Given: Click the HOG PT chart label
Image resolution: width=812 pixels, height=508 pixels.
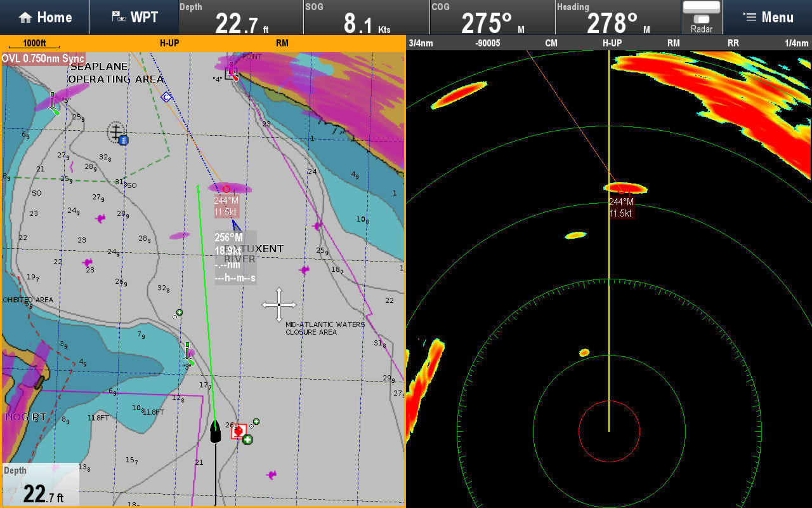Looking at the screenshot, I should (x=26, y=417).
